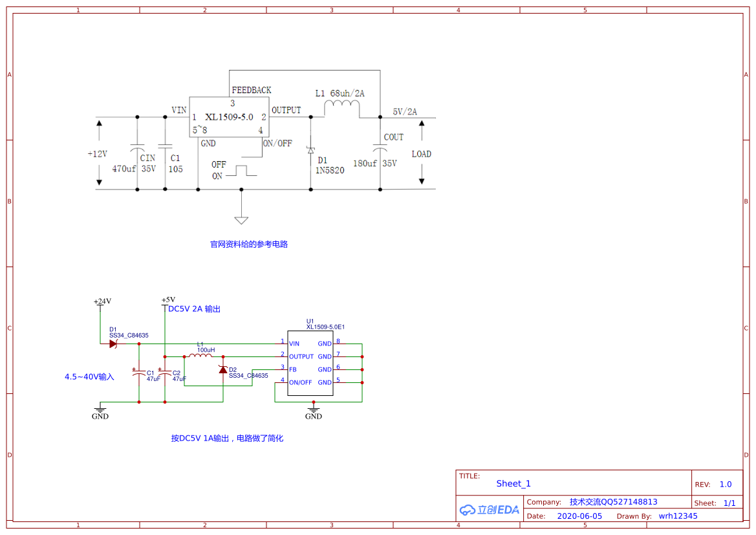756x535 pixels.
Task: Click the FEEDBACK label
Action: 251,90
